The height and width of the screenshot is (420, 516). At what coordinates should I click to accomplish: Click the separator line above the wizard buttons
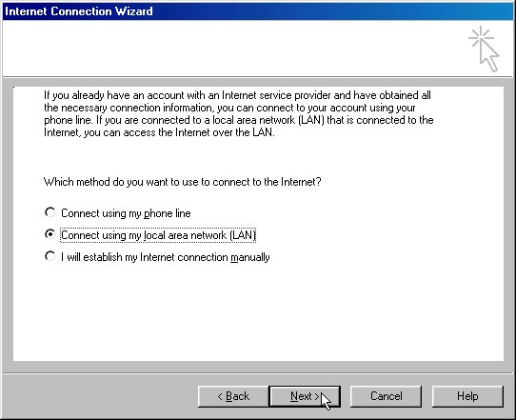pyautogui.click(x=258, y=373)
